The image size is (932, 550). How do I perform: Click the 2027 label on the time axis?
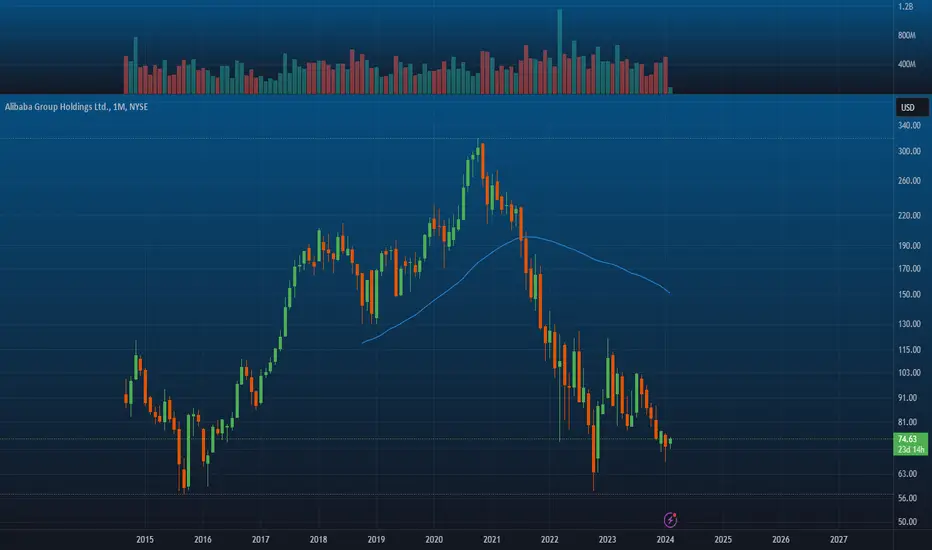click(x=839, y=540)
